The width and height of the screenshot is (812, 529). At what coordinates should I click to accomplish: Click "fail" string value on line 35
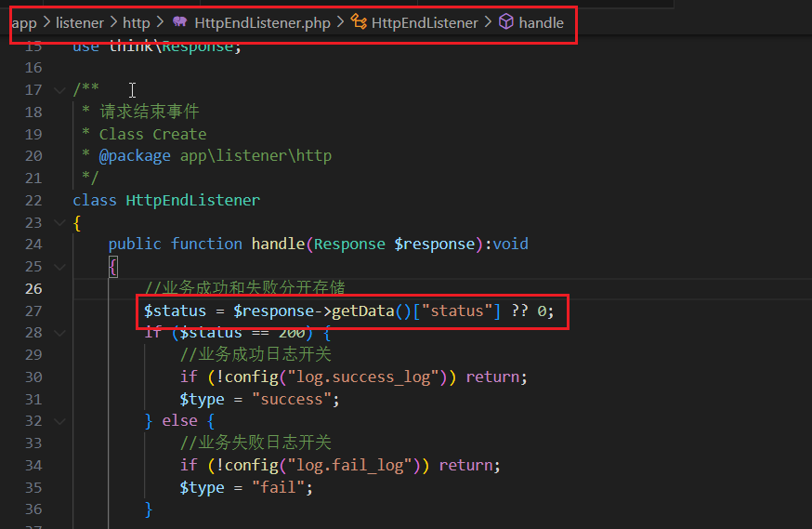278,487
